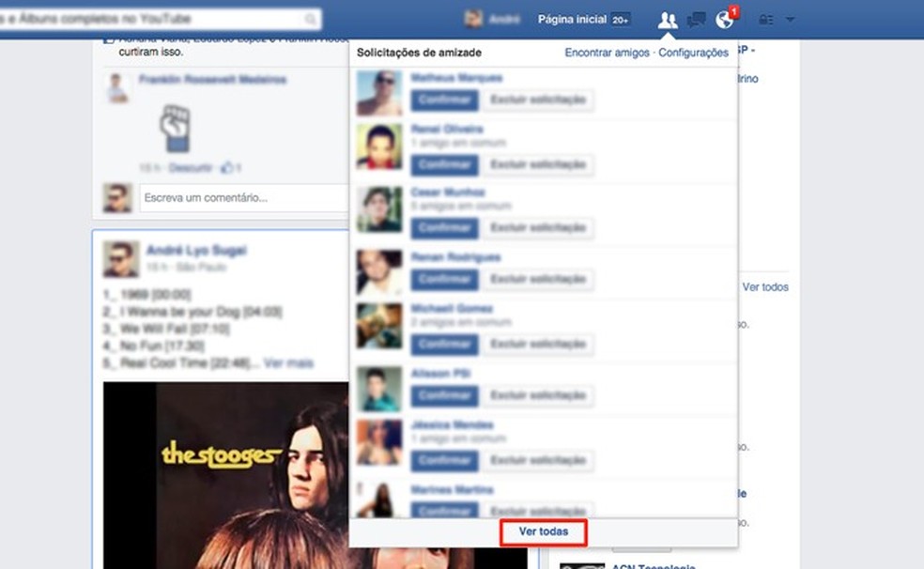This screenshot has width=924, height=569.
Task: Open Renei Oliveira name link
Action: 447,129
